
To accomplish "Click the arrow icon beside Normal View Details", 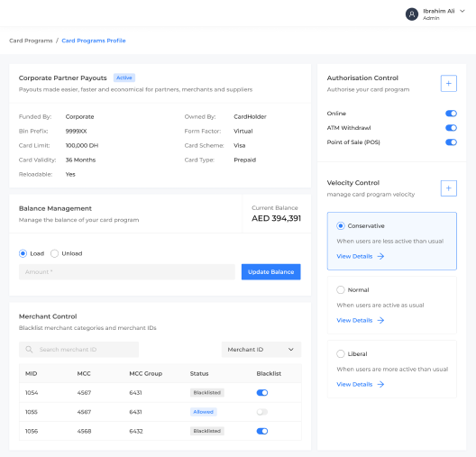I will [x=380, y=321].
